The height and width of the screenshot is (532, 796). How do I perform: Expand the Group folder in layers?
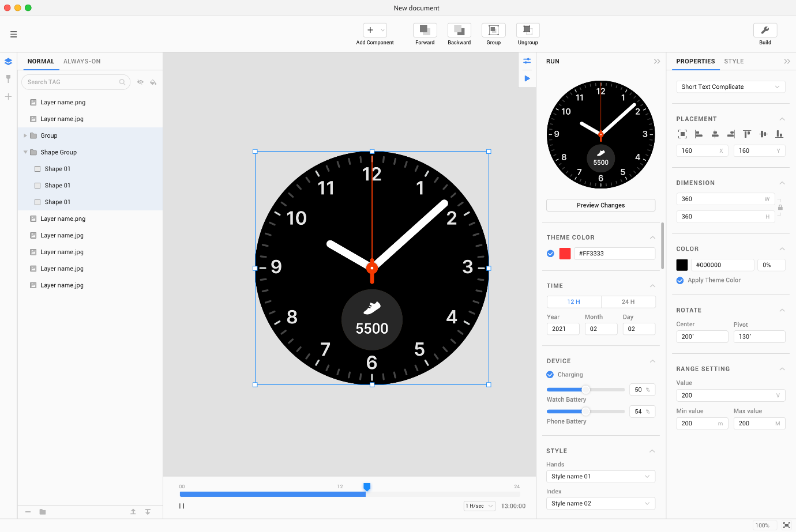[x=25, y=136]
